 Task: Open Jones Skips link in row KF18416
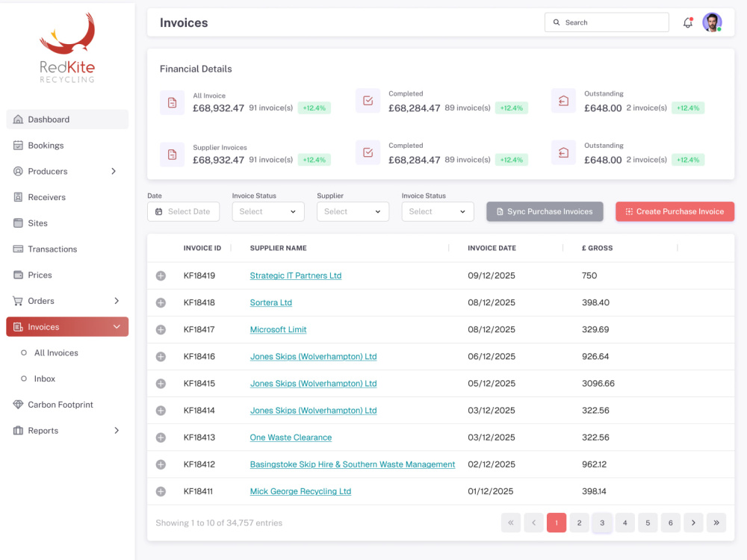point(314,357)
